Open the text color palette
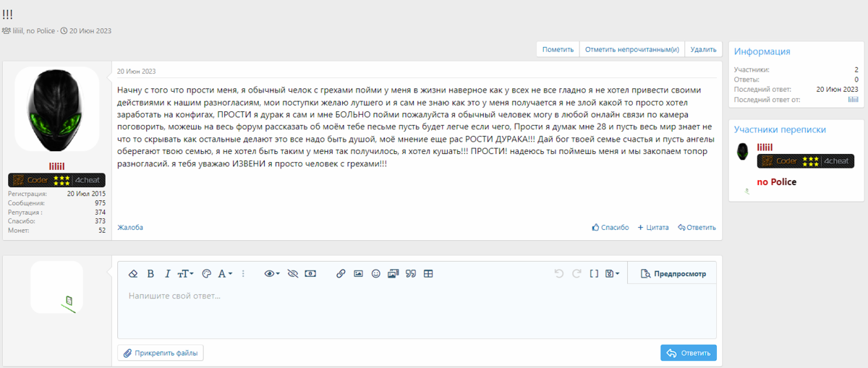This screenshot has width=868, height=368. tap(206, 274)
